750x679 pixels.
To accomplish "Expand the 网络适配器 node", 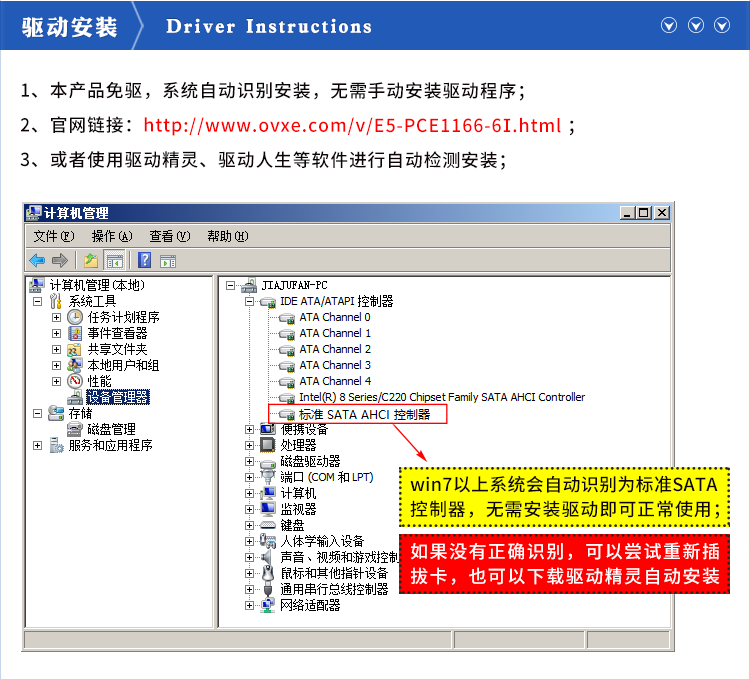I will pos(249,605).
